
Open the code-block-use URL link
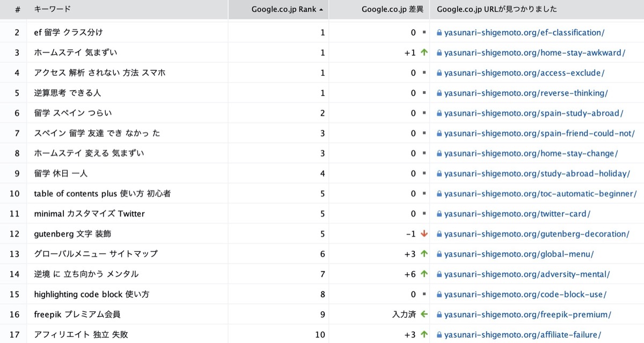tap(525, 294)
